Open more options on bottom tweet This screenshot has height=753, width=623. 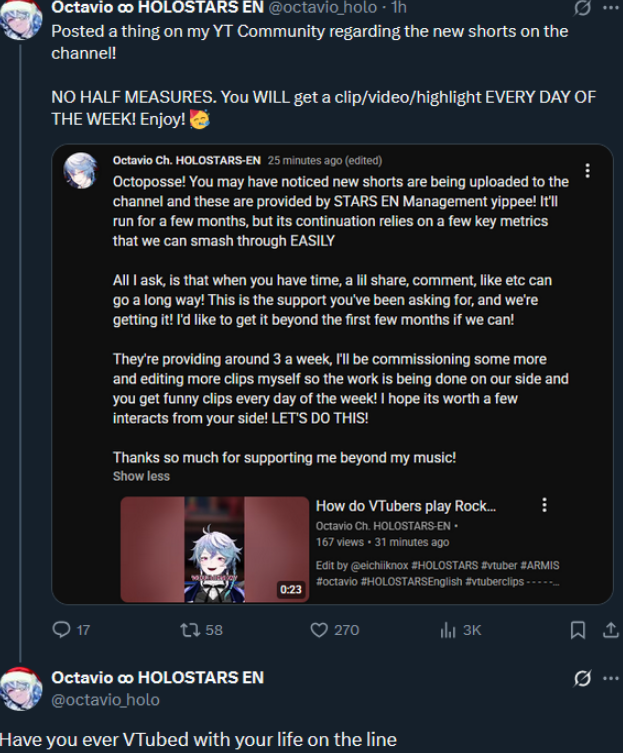pyautogui.click(x=611, y=678)
